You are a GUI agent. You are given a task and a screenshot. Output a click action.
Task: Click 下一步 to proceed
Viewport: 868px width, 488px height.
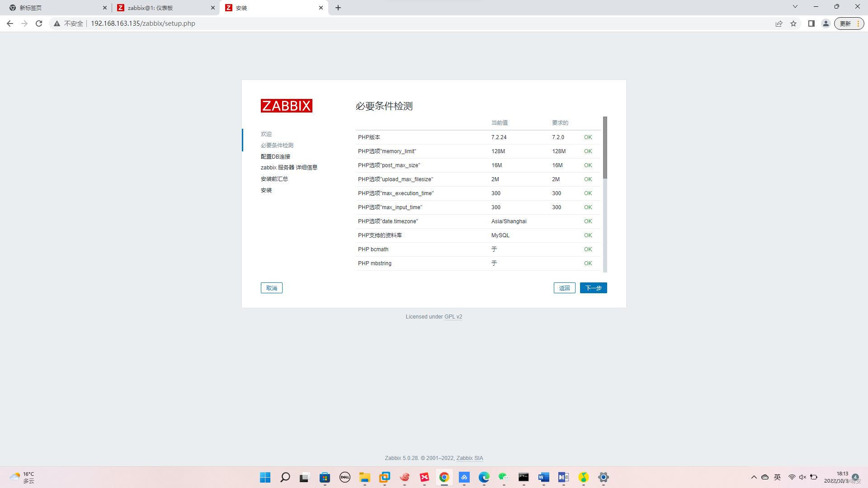593,288
